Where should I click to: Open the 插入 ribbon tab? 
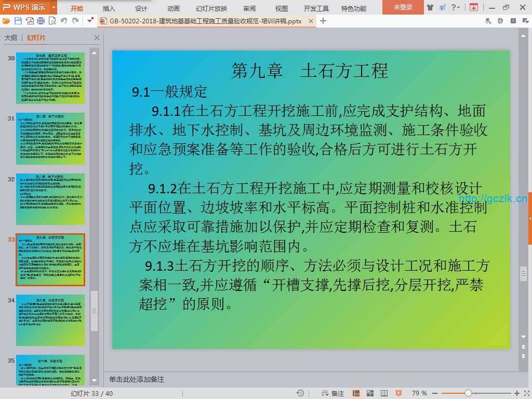click(109, 8)
